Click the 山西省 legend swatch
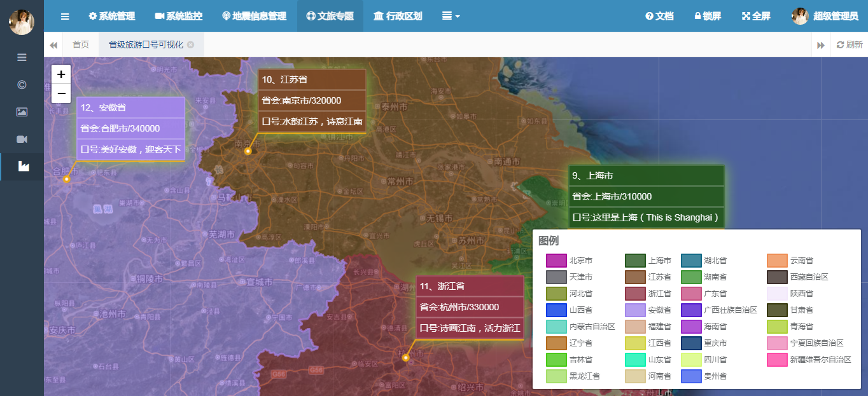 556,310
